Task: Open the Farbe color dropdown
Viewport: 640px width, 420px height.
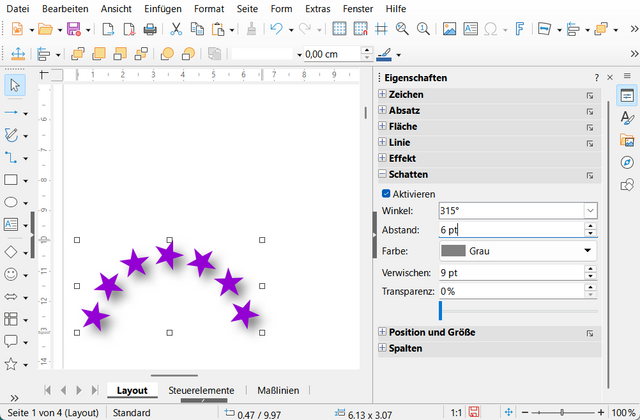Action: [588, 250]
